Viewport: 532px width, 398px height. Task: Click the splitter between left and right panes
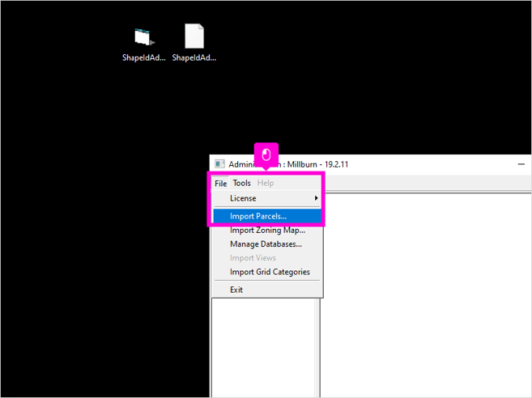point(320,348)
